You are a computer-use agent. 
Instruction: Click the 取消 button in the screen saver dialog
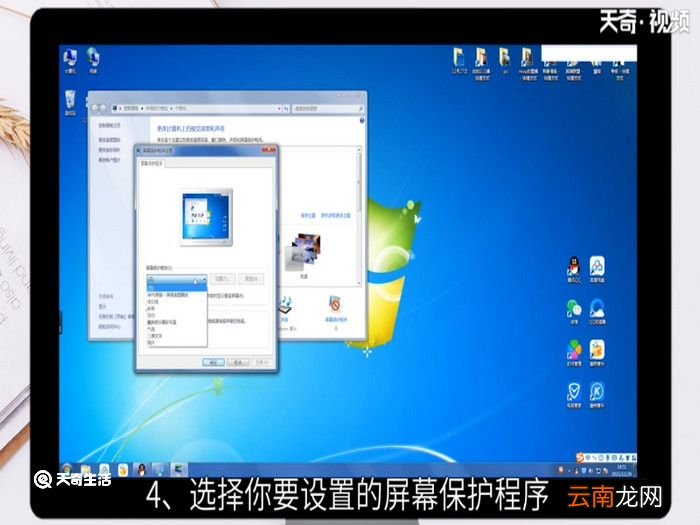click(x=238, y=362)
